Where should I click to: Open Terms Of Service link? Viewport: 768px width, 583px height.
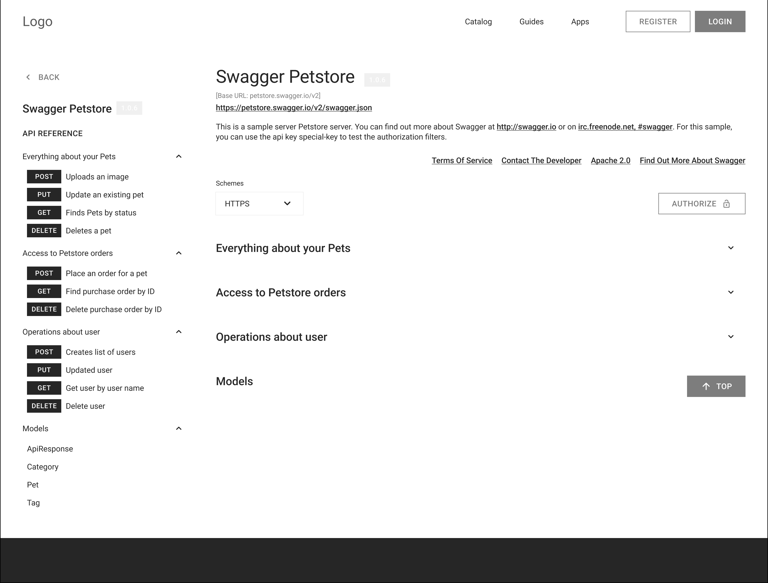pyautogui.click(x=462, y=161)
